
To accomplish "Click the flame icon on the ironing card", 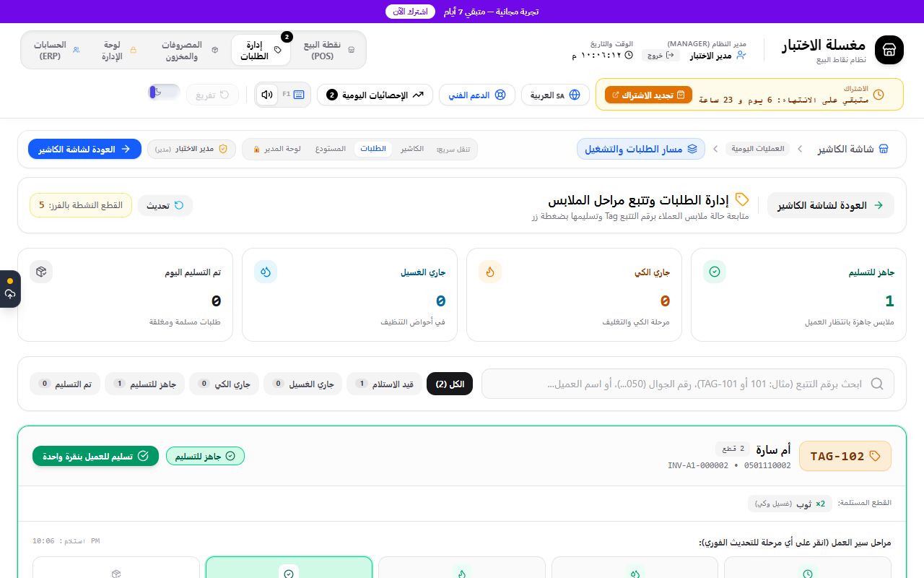I will pyautogui.click(x=490, y=272).
